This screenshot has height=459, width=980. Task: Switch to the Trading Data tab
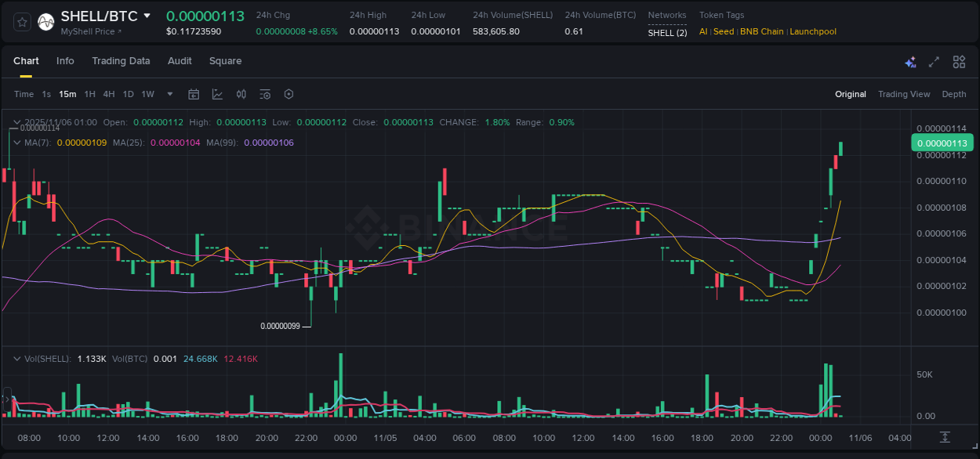click(x=121, y=61)
